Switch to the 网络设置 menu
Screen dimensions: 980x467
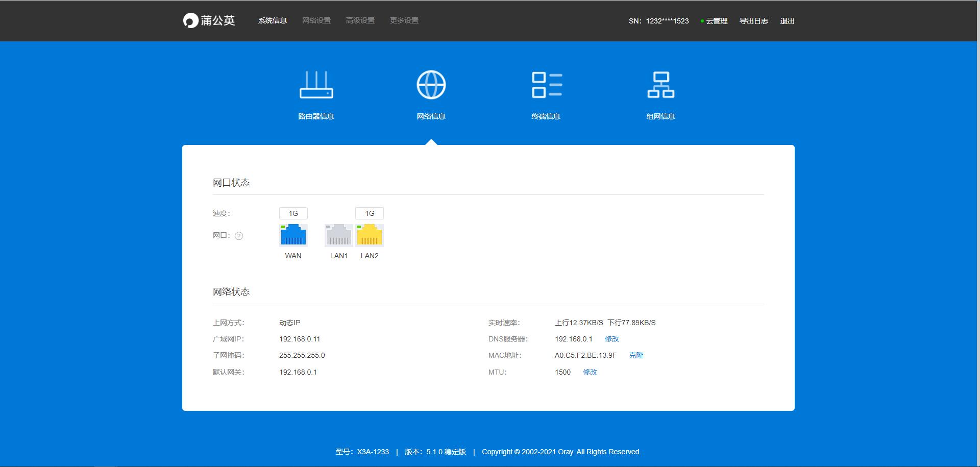tap(316, 21)
